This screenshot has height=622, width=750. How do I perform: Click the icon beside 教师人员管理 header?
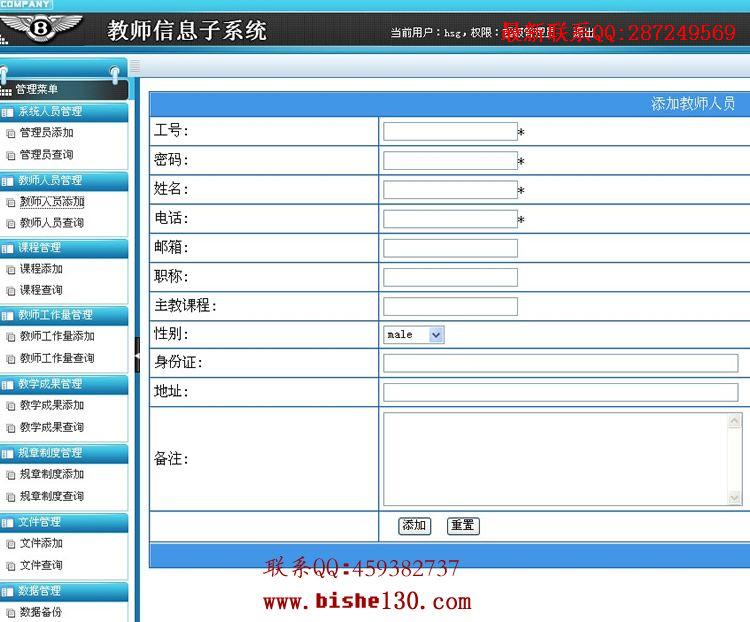7,182
